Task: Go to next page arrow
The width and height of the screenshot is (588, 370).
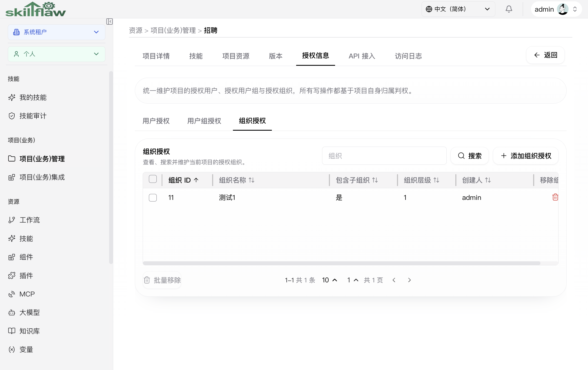Action: click(409, 280)
